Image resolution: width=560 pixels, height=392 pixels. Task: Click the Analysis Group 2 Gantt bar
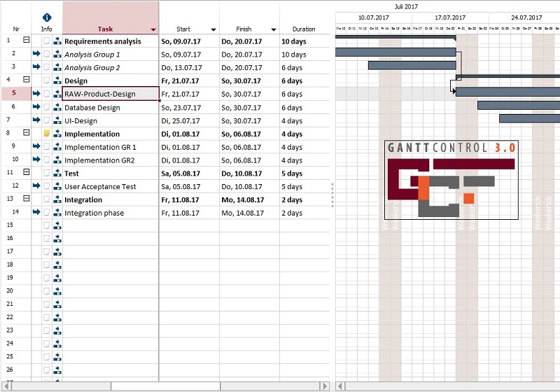tap(412, 65)
